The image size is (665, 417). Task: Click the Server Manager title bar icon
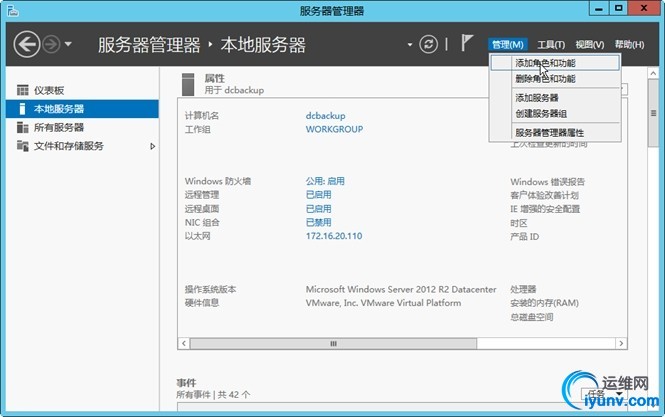[x=13, y=11]
